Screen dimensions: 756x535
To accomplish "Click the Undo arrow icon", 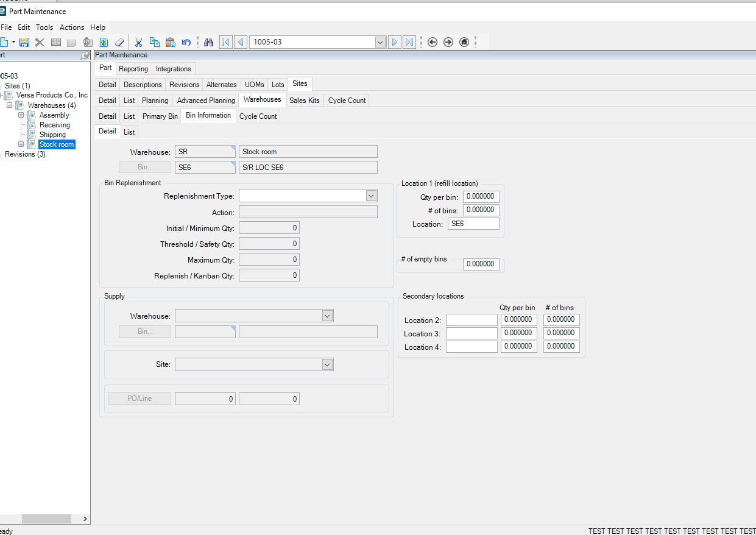I will (186, 42).
